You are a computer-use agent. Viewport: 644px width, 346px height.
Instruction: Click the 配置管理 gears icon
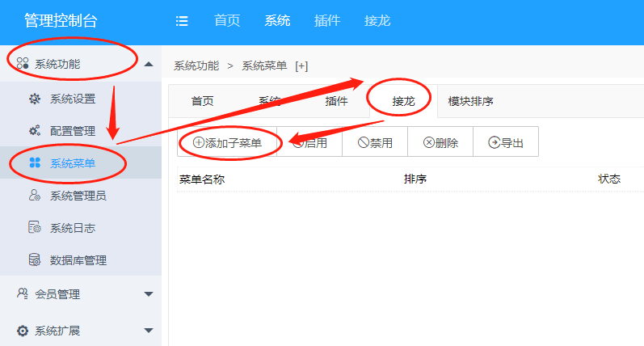coord(35,131)
